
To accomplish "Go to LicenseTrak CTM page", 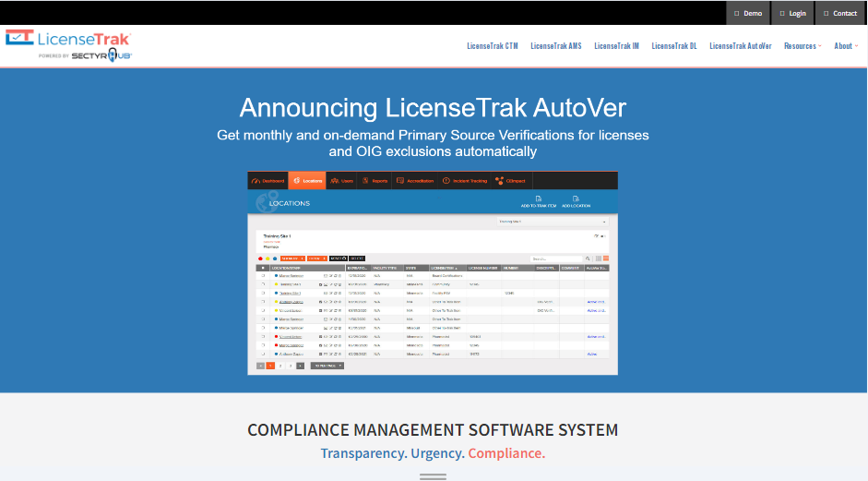I will (x=493, y=46).
